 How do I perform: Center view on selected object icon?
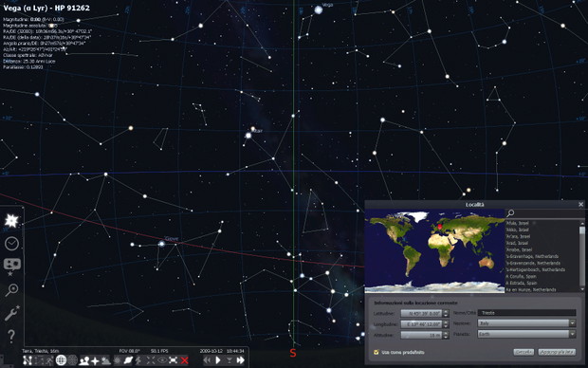click(151, 360)
